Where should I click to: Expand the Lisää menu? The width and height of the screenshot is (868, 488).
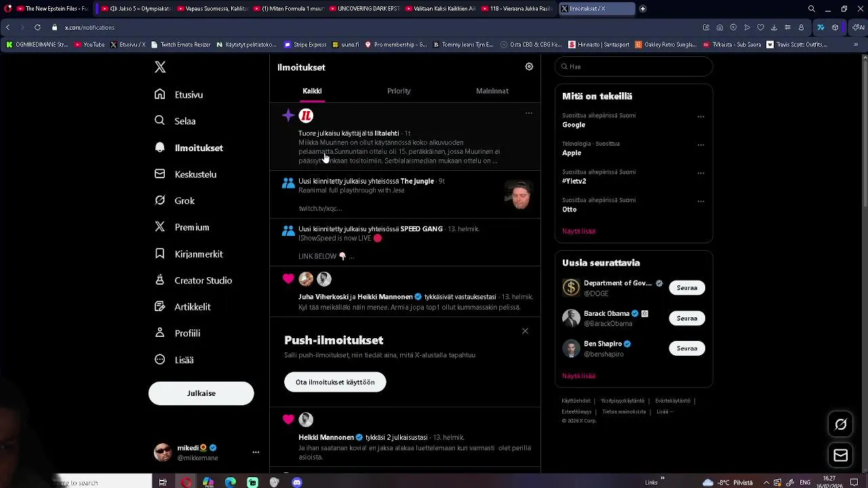click(x=174, y=360)
